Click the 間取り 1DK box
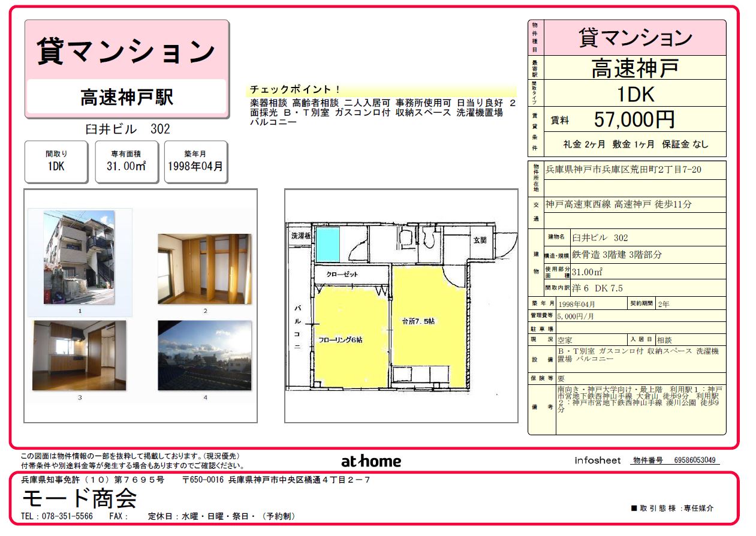Screen dimensions: 756x536 pos(56,162)
